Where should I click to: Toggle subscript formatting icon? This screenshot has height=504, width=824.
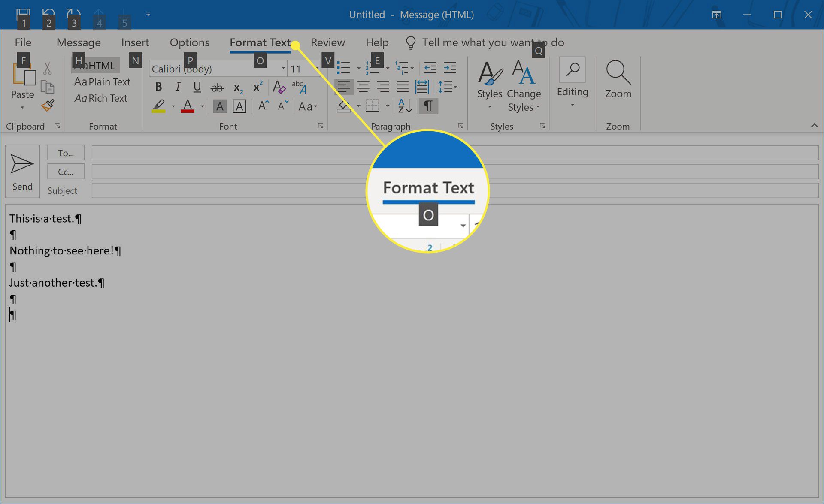coord(238,88)
